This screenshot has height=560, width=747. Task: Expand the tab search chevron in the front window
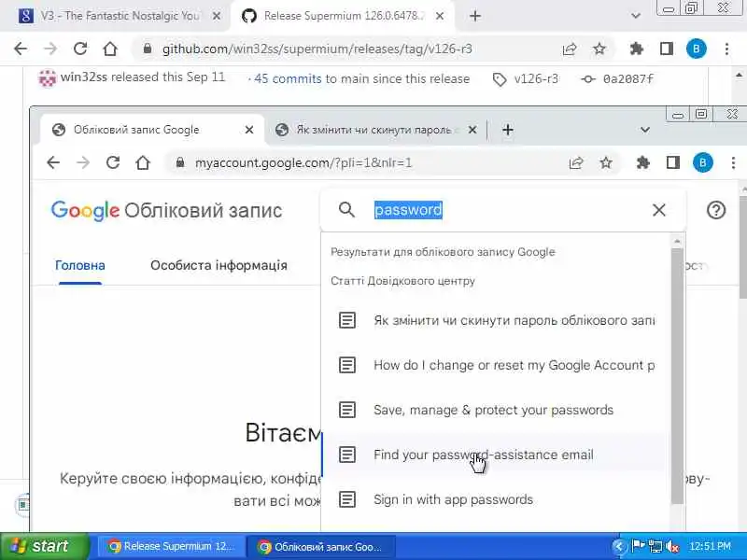pyautogui.click(x=645, y=130)
